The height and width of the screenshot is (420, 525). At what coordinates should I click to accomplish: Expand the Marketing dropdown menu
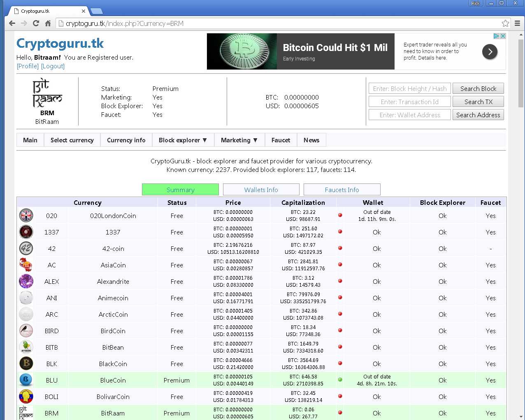239,140
